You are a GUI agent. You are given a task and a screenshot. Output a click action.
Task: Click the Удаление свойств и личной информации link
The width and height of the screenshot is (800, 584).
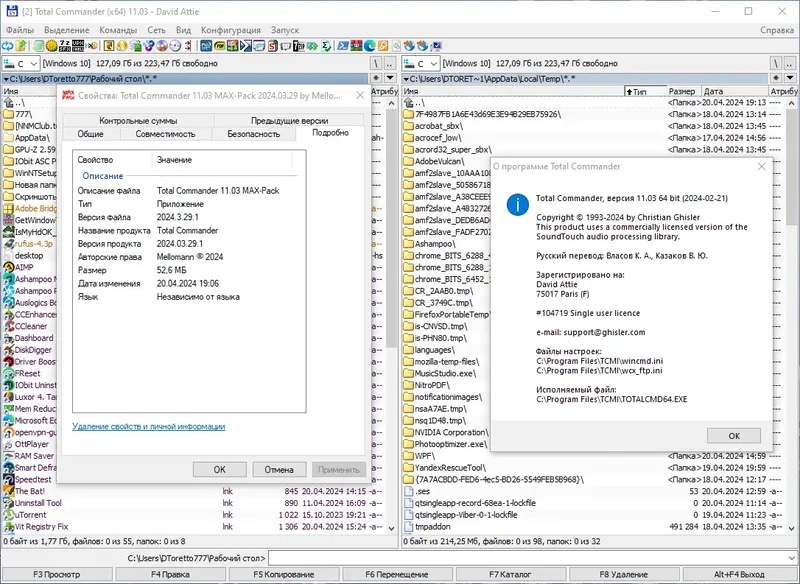148,426
